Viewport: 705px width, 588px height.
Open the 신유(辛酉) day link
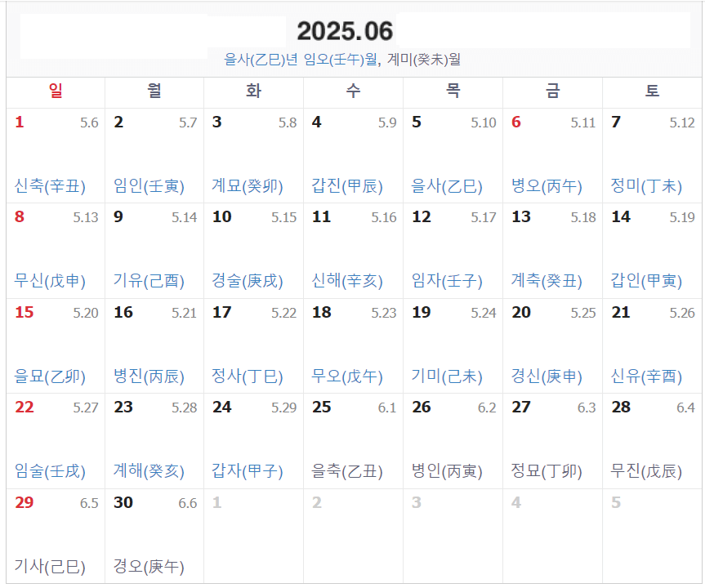[646, 376]
